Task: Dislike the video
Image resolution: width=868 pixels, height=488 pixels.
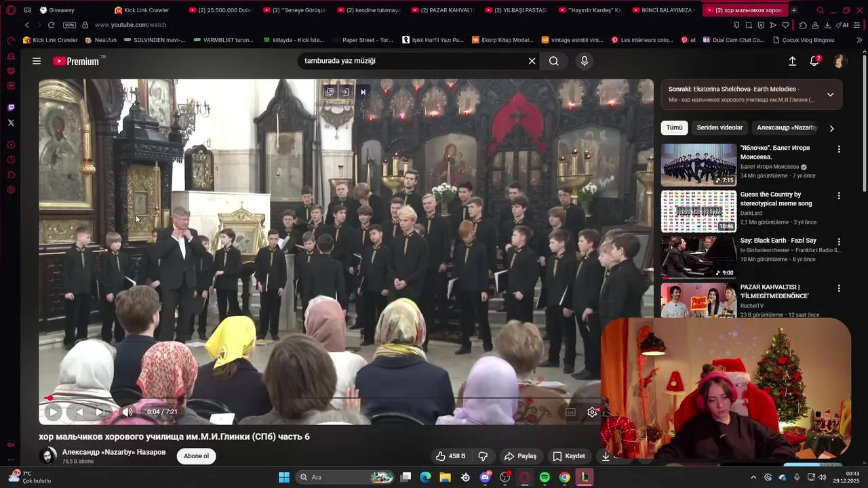Action: (484, 456)
